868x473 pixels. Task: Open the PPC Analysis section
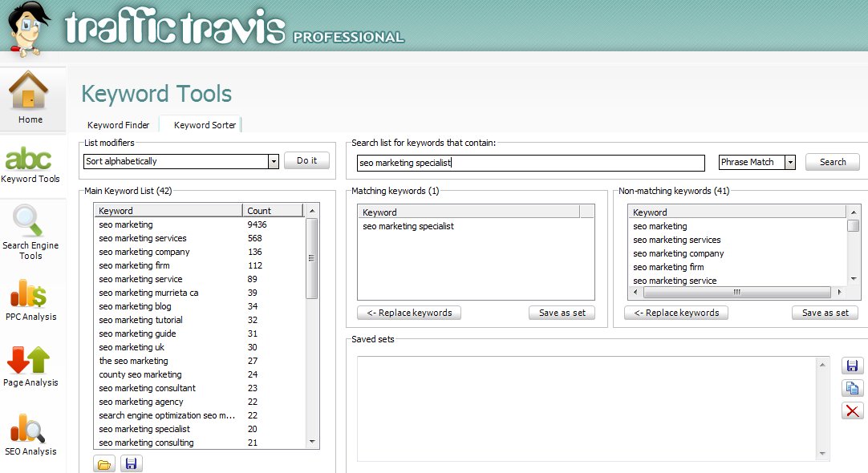click(30, 299)
